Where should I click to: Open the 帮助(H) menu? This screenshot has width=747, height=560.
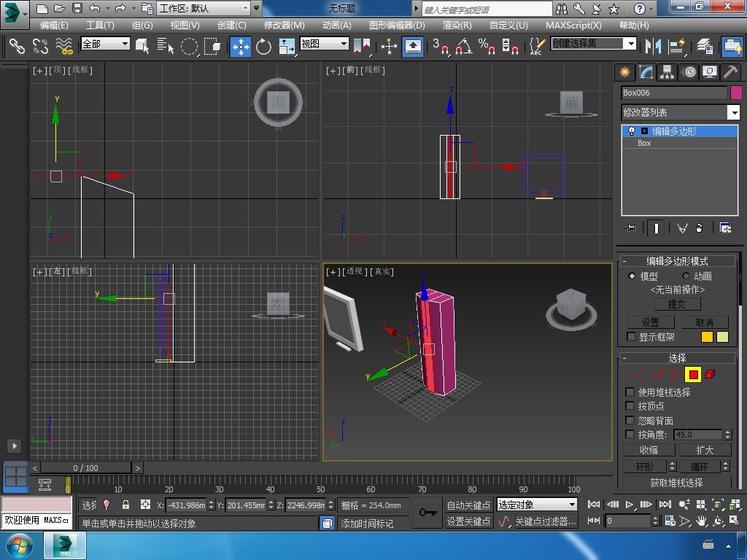click(634, 26)
